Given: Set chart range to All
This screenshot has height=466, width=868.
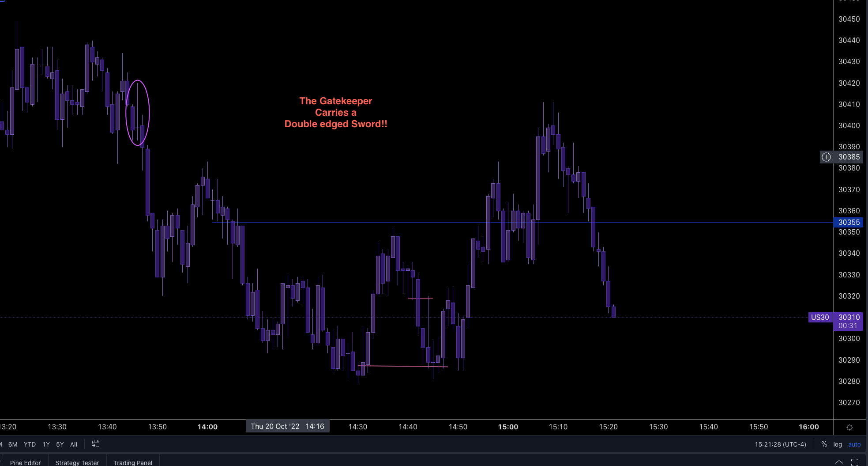Looking at the screenshot, I should coord(74,444).
